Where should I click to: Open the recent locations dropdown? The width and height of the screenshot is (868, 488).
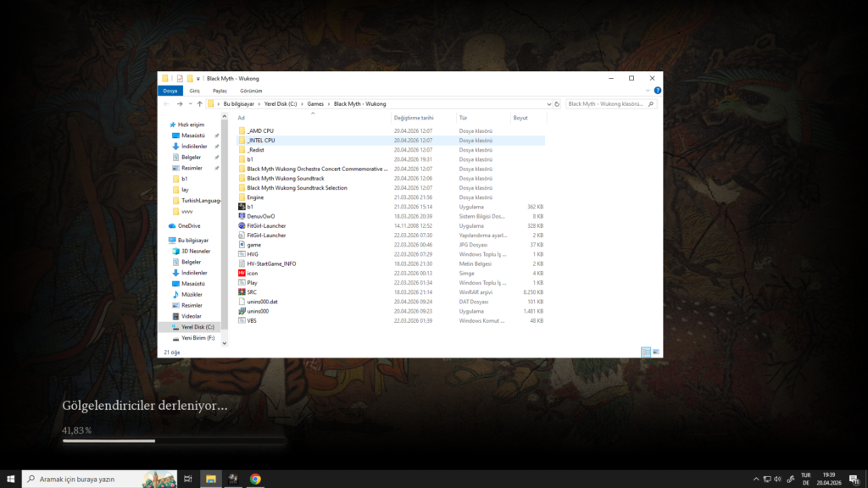[x=190, y=104]
